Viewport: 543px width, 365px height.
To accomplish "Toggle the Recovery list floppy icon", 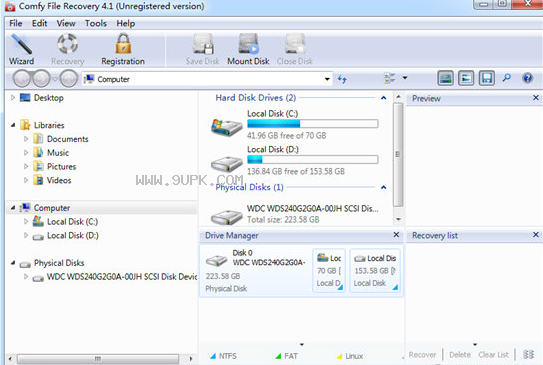I will (487, 78).
